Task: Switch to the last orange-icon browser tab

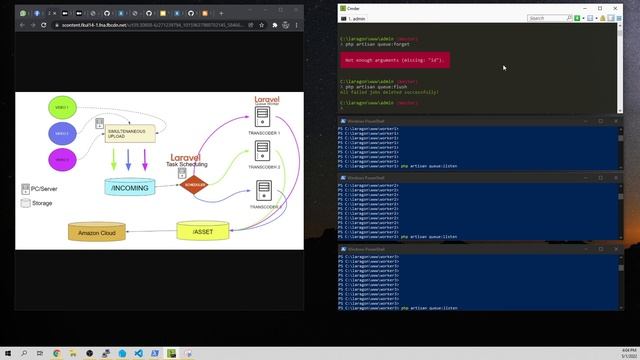Action: 205,13
